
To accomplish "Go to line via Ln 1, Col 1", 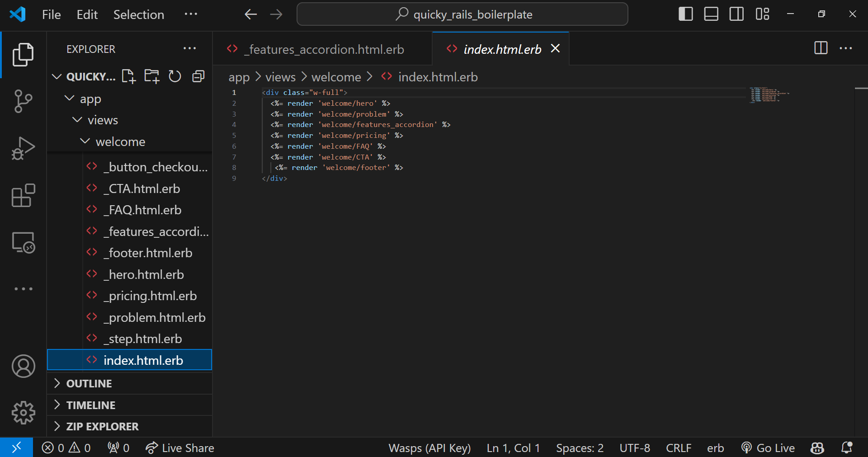I will pyautogui.click(x=513, y=448).
